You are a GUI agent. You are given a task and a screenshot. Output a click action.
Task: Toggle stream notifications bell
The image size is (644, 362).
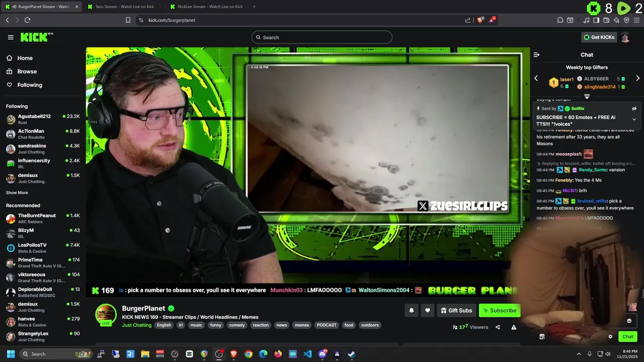411,311
